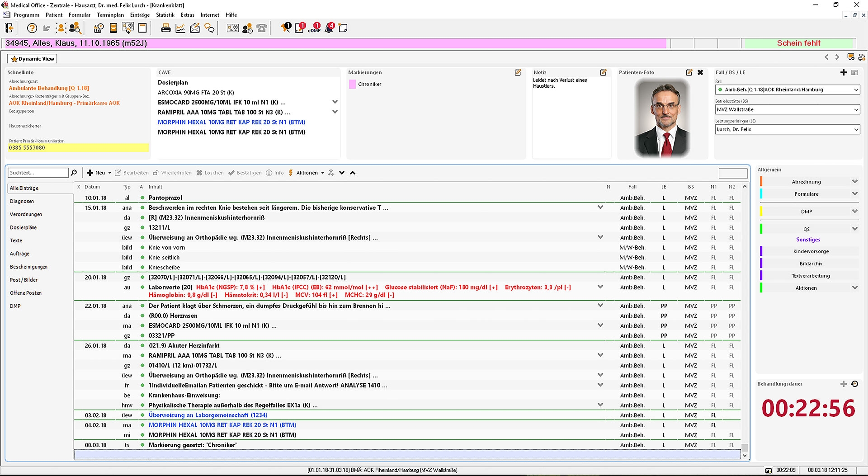
Task: Click the printer icon in toolbar
Action: (x=166, y=28)
